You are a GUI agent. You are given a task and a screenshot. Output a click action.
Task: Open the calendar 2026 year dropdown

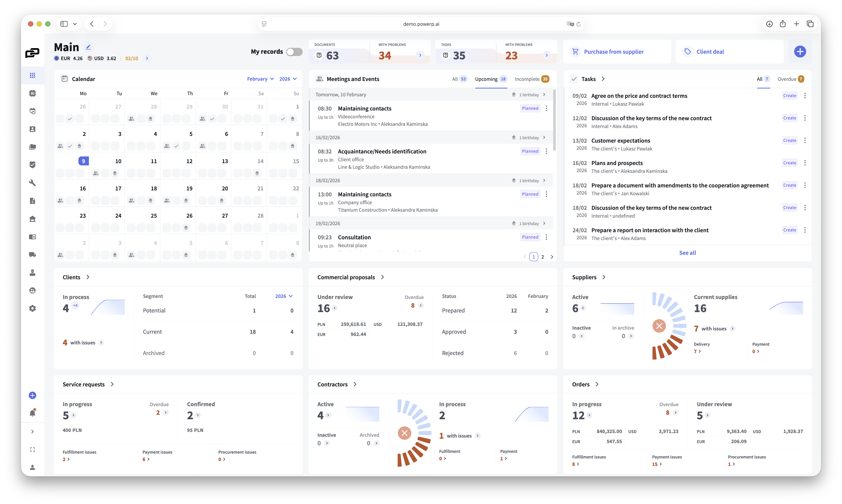tap(288, 79)
